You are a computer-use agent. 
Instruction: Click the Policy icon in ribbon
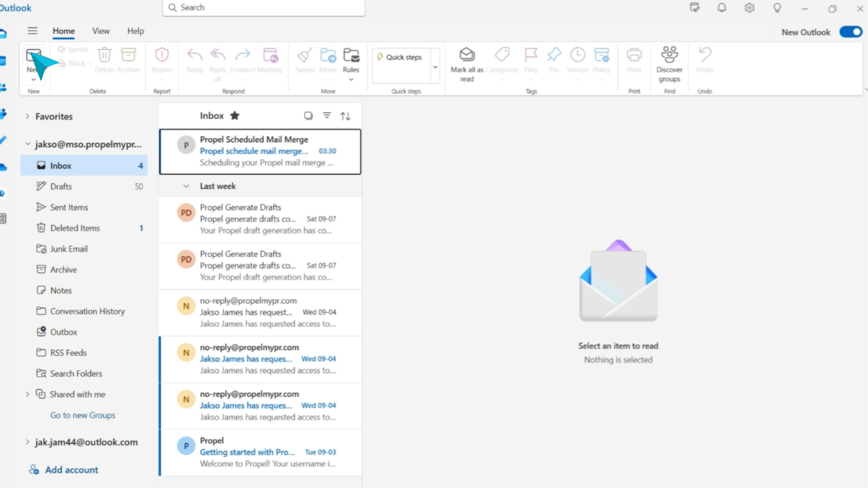[x=601, y=55]
